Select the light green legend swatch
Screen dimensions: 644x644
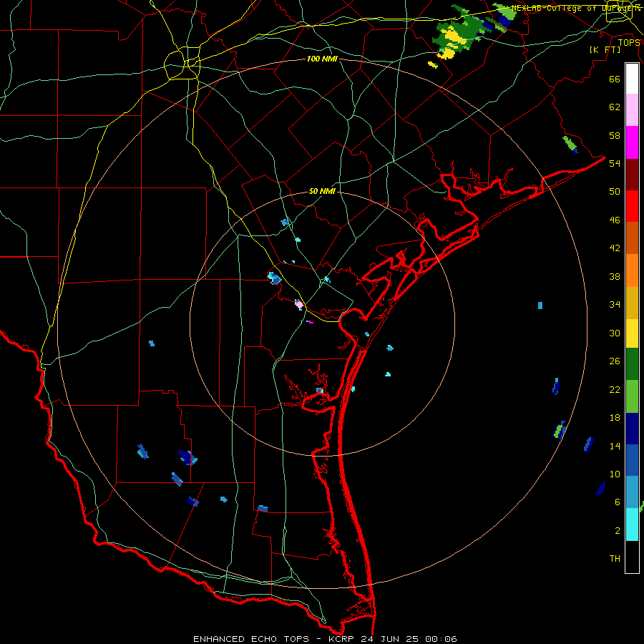pyautogui.click(x=632, y=396)
